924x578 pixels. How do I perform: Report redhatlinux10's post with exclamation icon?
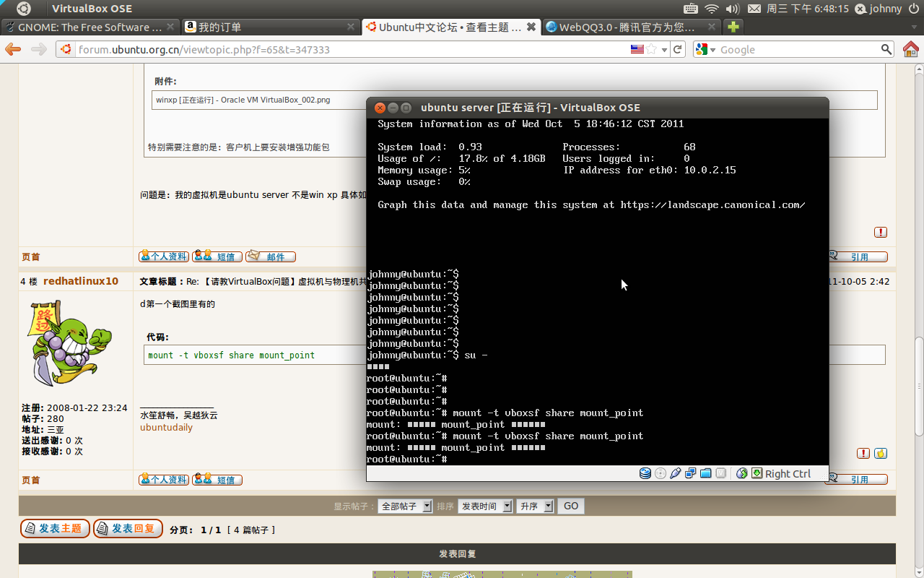863,453
